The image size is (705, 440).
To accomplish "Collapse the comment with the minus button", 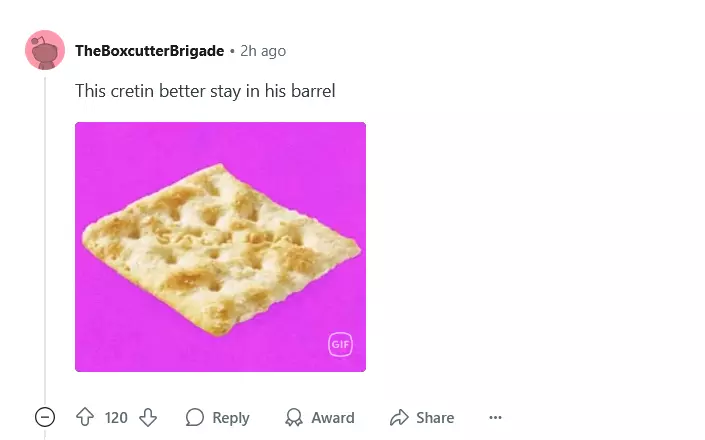I will [x=45, y=417].
